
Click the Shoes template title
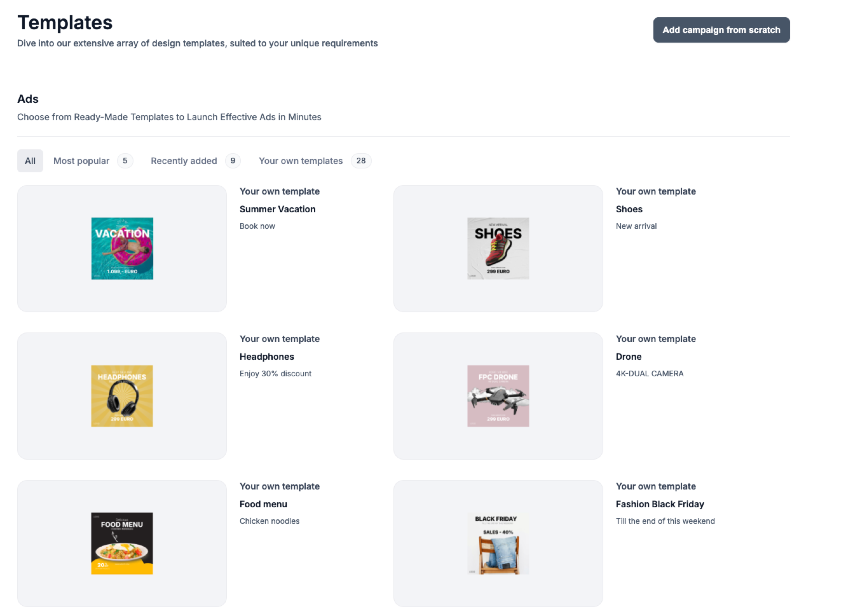click(629, 209)
